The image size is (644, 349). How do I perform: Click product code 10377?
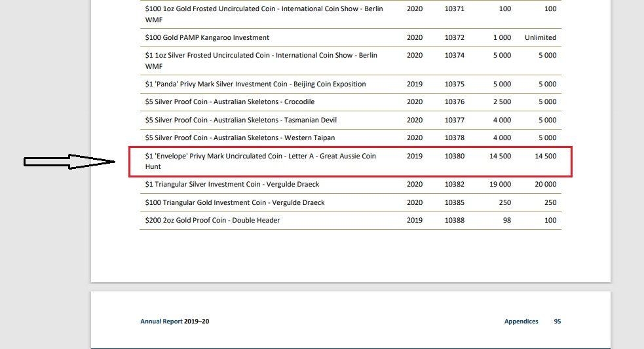click(455, 120)
